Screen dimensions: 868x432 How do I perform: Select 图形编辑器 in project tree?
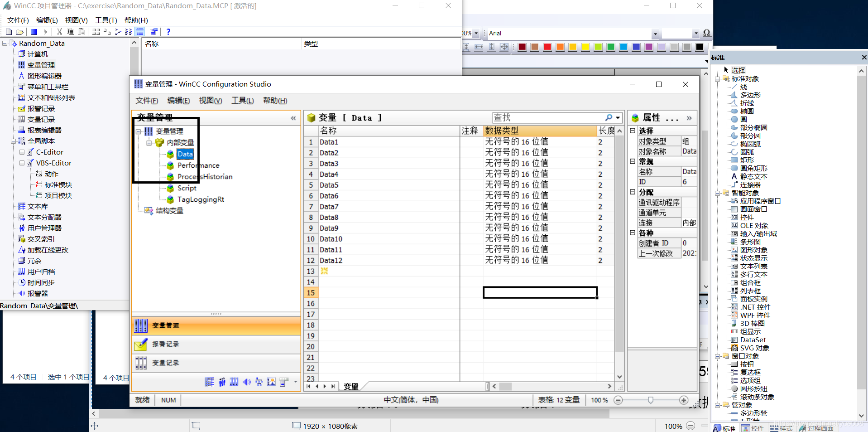coord(44,76)
